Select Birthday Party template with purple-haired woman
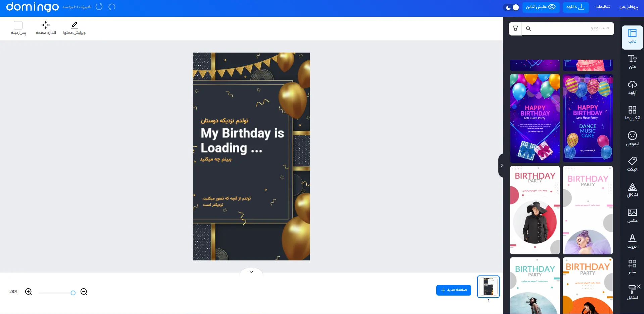 point(588,210)
